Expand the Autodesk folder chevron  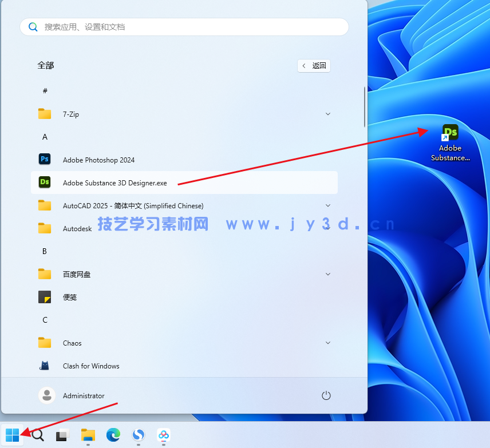click(x=328, y=228)
